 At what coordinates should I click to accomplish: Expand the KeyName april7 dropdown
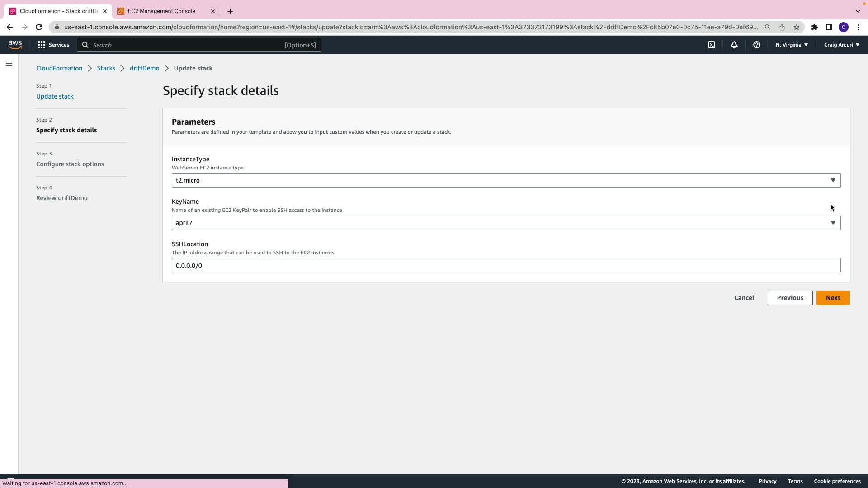click(x=505, y=223)
